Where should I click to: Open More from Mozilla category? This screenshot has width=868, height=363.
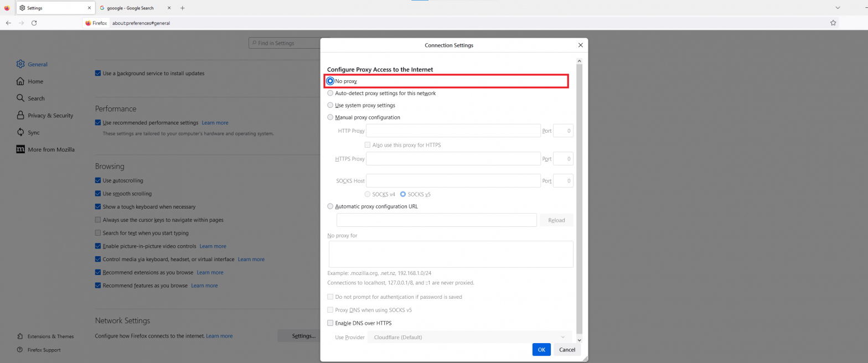click(x=45, y=149)
